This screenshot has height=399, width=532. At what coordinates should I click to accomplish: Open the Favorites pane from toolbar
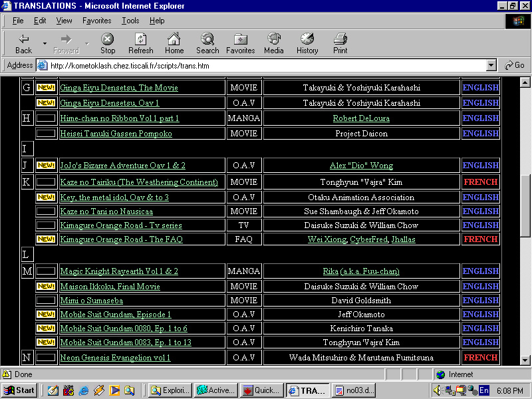coord(241,44)
